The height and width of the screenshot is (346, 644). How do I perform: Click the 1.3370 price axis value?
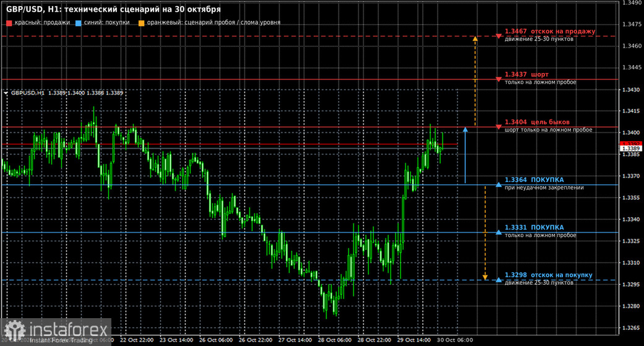pyautogui.click(x=632, y=176)
